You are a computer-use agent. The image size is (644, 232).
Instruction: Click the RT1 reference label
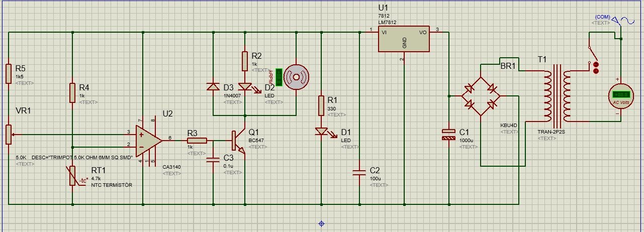[99, 170]
